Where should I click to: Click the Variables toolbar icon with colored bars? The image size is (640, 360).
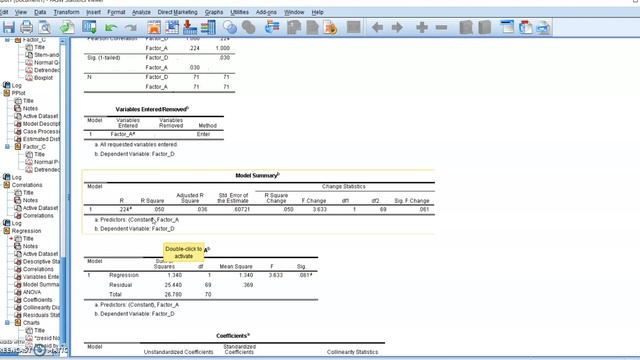tap(208, 27)
